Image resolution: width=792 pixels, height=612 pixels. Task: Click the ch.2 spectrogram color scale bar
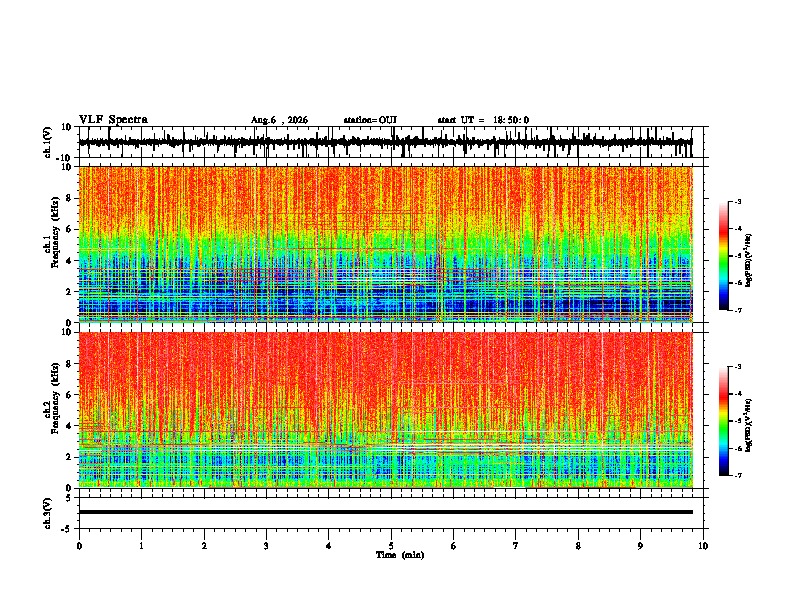[x=724, y=421]
